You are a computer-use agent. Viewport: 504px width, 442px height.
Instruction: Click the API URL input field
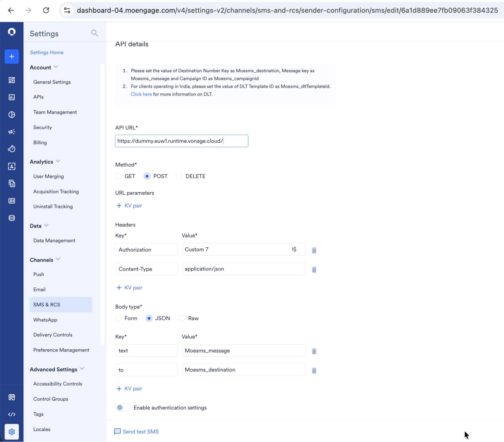(x=182, y=141)
